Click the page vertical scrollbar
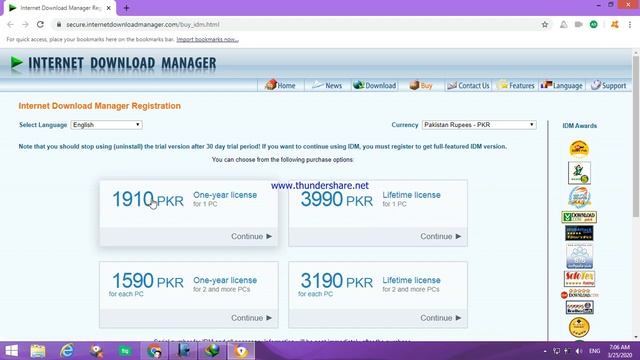Image resolution: width=640 pixels, height=360 pixels. click(x=636, y=137)
